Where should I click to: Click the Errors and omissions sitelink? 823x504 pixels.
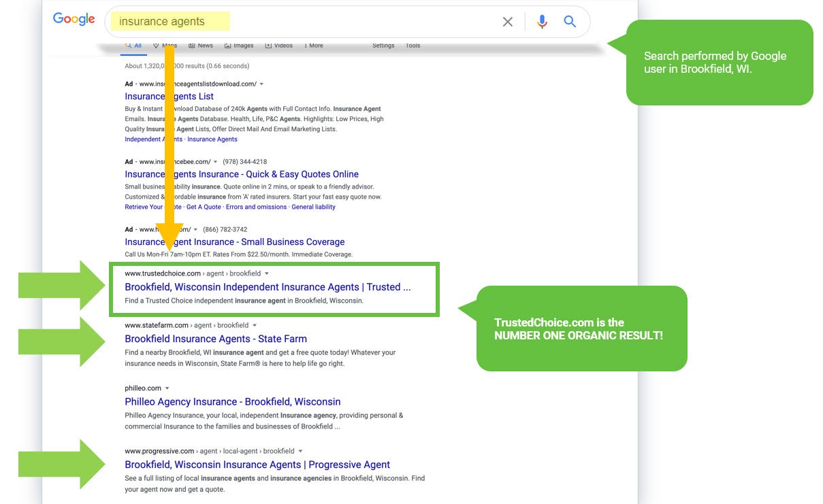256,207
